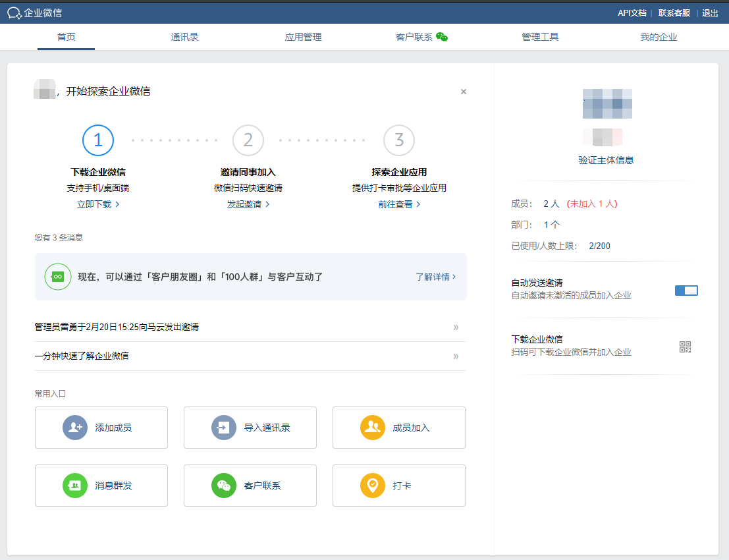The height and width of the screenshot is (560, 729).
Task: Click the 添加成员 add member icon
Action: (75, 428)
